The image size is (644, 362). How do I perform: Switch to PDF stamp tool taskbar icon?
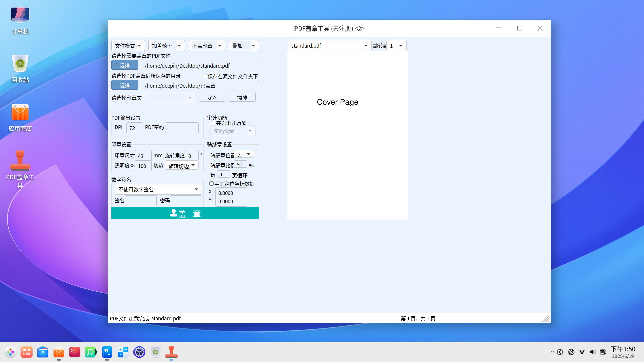coord(171,352)
